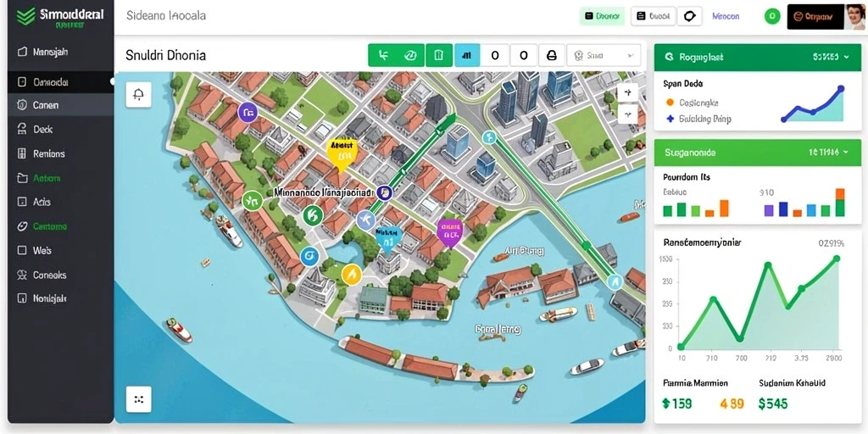Open the dropdown in the map toolbar
The height and width of the screenshot is (434, 868).
tap(604, 55)
